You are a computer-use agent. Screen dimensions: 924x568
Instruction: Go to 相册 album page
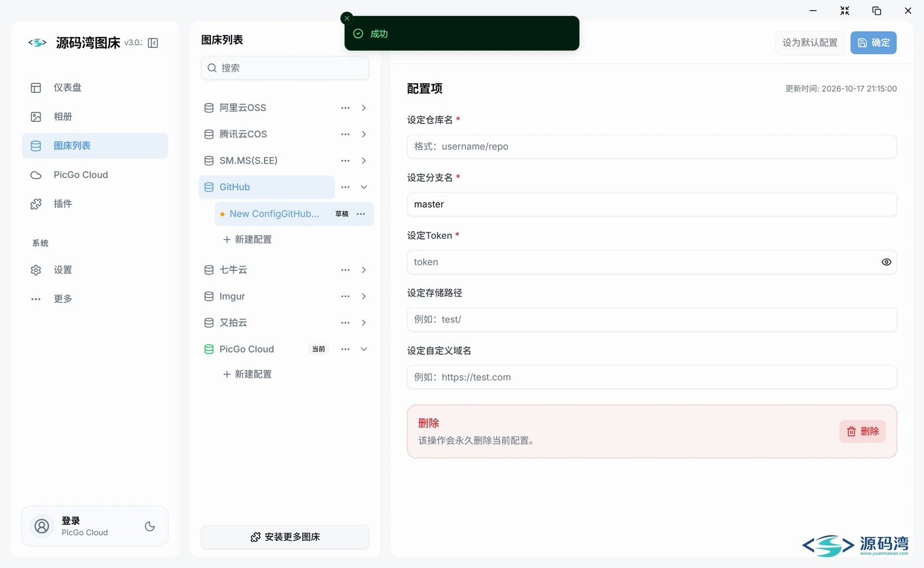click(95, 117)
